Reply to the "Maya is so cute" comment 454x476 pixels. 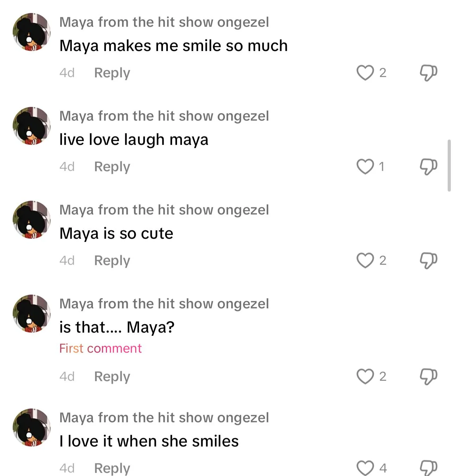(x=112, y=260)
